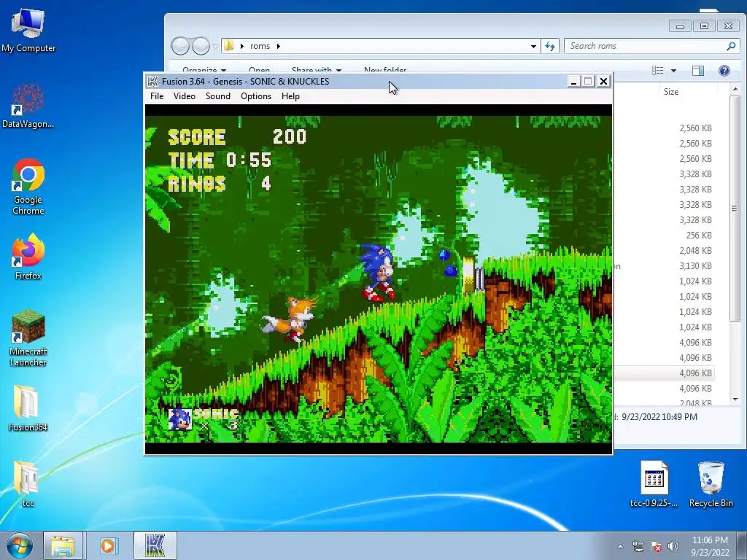Open the Video menu in Fusion
The height and width of the screenshot is (560, 747).
184,96
